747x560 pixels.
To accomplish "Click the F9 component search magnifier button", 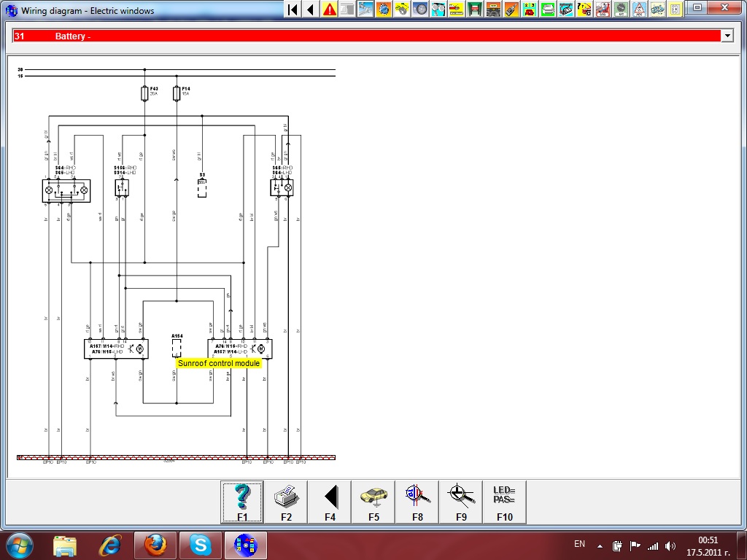I will [461, 502].
